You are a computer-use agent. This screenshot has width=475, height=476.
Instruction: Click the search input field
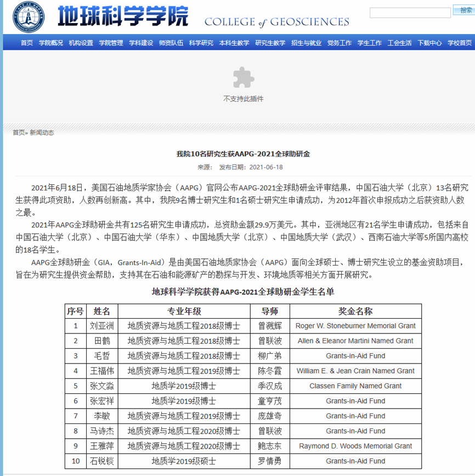(x=410, y=13)
